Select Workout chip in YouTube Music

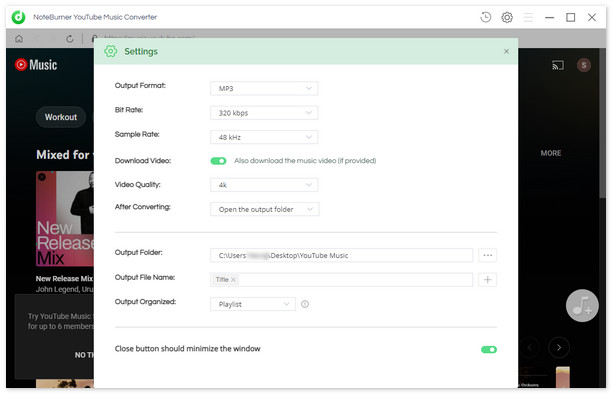[x=61, y=117]
